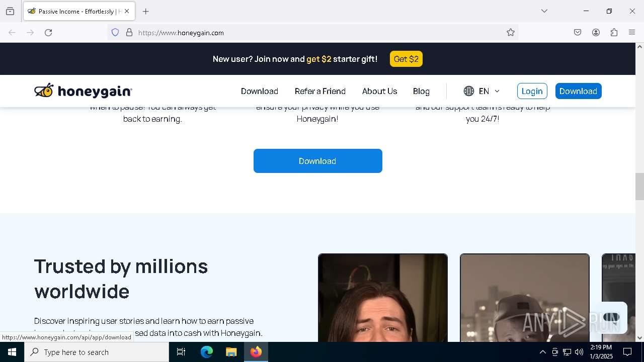Play the long-haired man video thumbnail

pyautogui.click(x=383, y=298)
